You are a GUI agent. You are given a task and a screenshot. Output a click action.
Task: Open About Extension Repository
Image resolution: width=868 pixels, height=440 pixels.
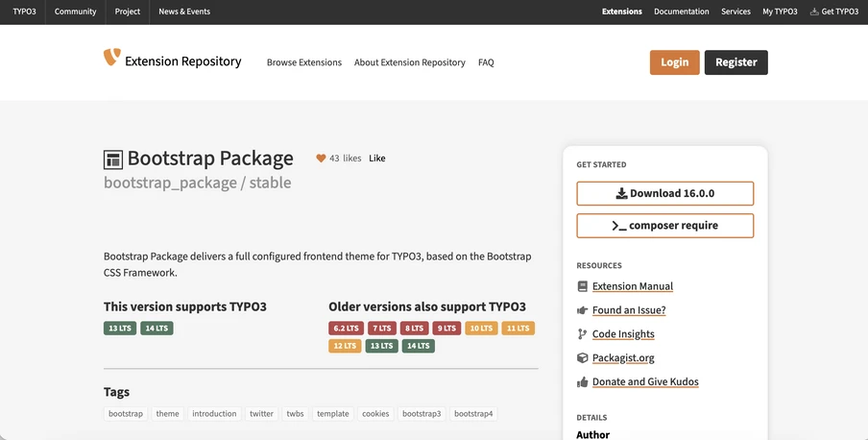click(410, 62)
